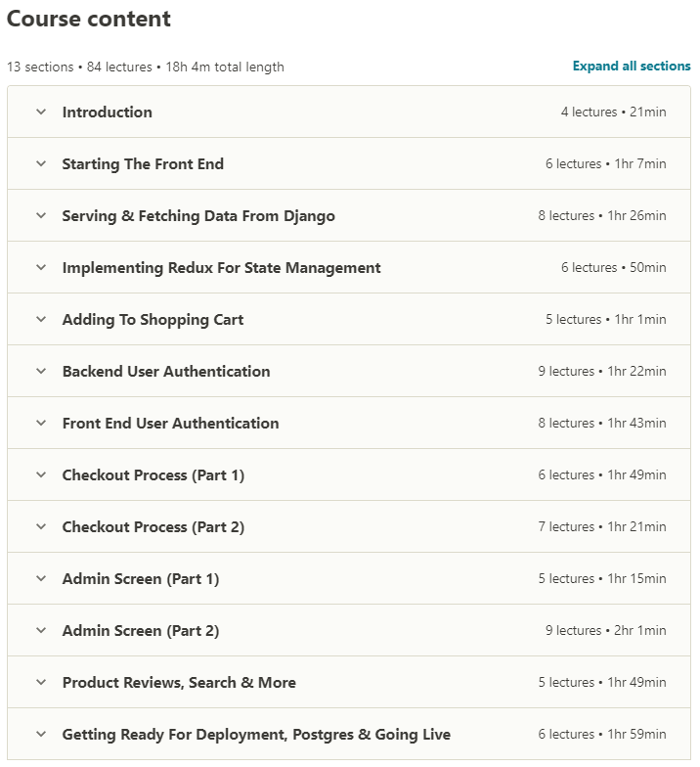Click chevron beside Implementing Redux For State Management
Image resolution: width=700 pixels, height=767 pixels.
(41, 267)
